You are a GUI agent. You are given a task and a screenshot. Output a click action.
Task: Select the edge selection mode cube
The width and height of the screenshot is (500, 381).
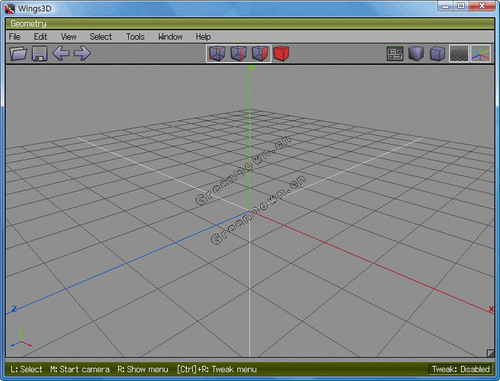pos(239,53)
